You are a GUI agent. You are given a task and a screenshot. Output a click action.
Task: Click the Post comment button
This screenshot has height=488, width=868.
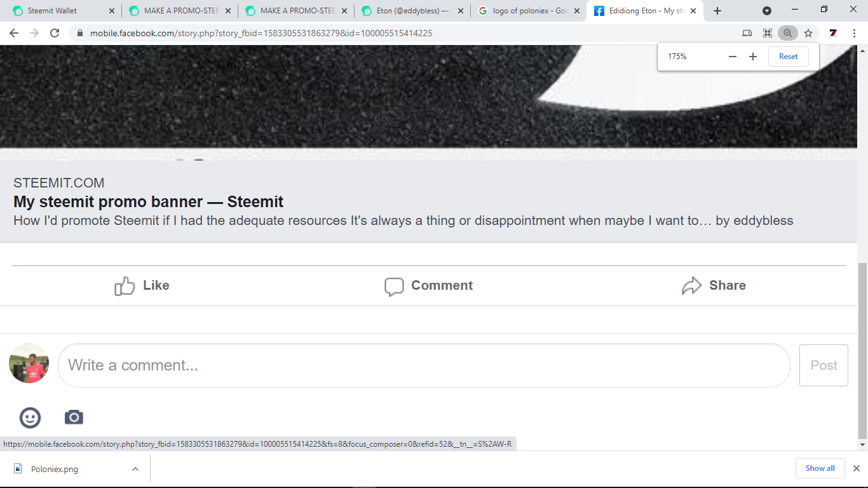coord(824,365)
